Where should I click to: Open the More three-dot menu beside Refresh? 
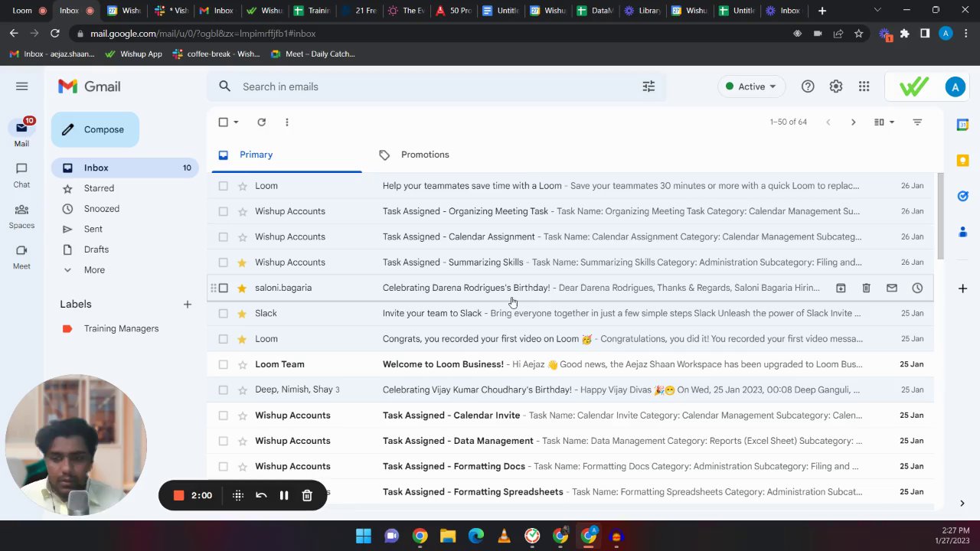pyautogui.click(x=287, y=122)
